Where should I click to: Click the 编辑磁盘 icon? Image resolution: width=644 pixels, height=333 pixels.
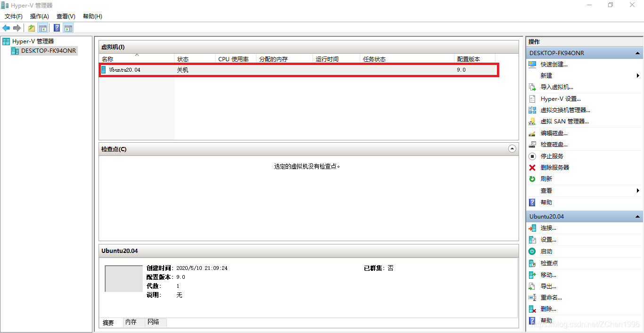[x=532, y=133]
